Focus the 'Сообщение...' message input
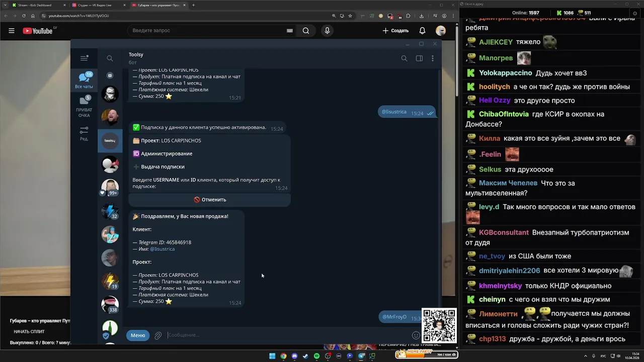644x362 pixels. [287, 335]
